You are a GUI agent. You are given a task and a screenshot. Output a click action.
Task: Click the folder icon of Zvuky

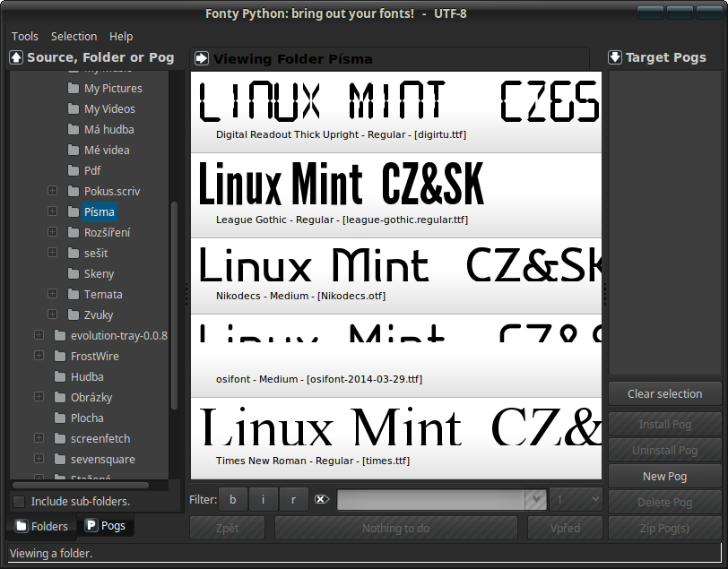click(74, 315)
